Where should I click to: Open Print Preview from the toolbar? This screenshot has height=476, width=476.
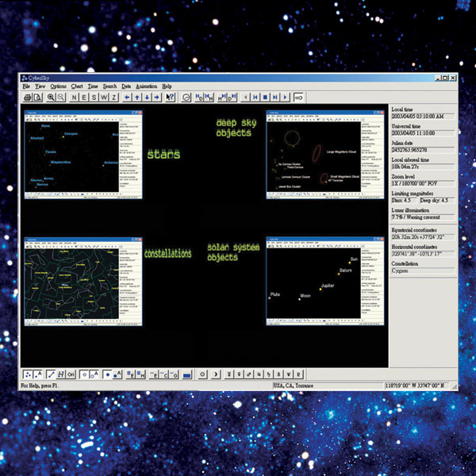pos(36,97)
